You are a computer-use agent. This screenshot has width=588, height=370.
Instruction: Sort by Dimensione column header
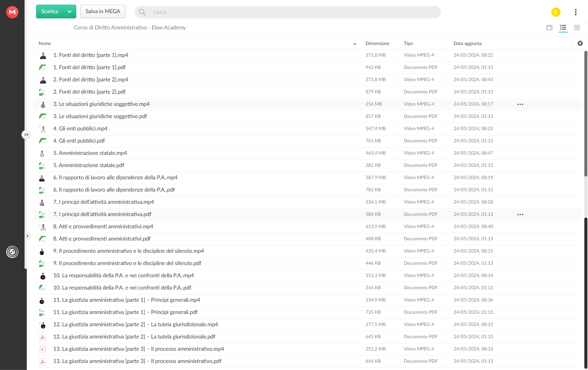378,43
